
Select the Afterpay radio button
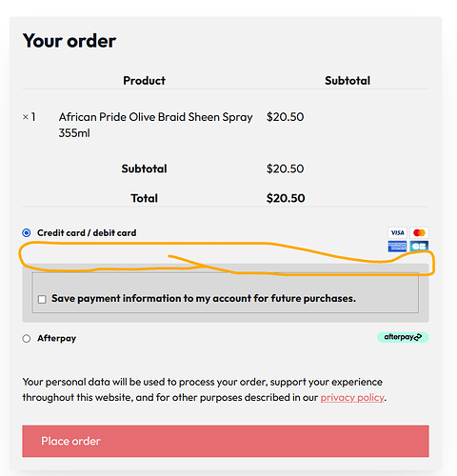click(x=27, y=338)
